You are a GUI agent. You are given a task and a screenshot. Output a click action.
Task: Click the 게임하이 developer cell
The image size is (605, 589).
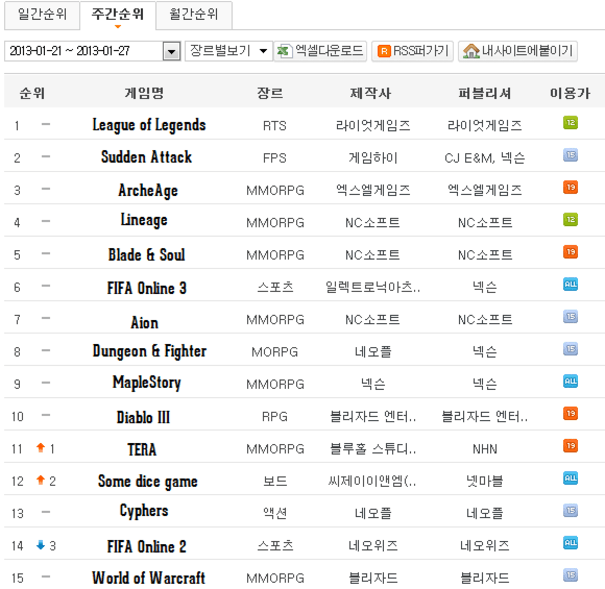(x=373, y=158)
